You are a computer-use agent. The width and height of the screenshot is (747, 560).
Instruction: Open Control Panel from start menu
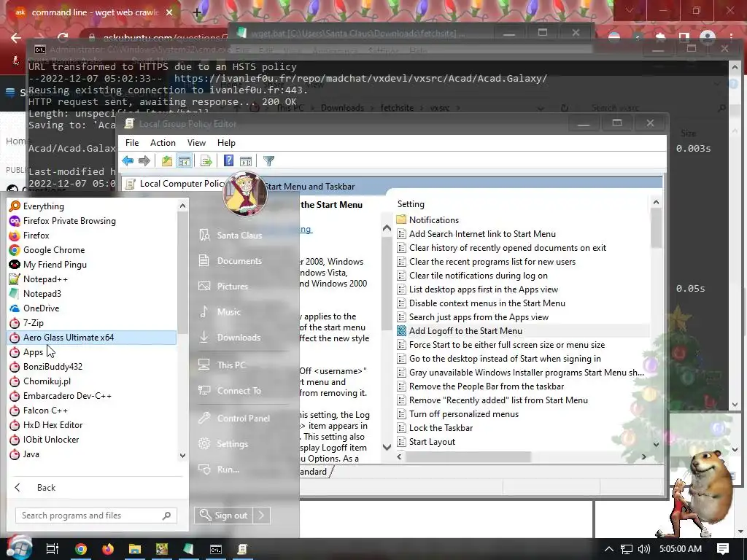(x=243, y=419)
